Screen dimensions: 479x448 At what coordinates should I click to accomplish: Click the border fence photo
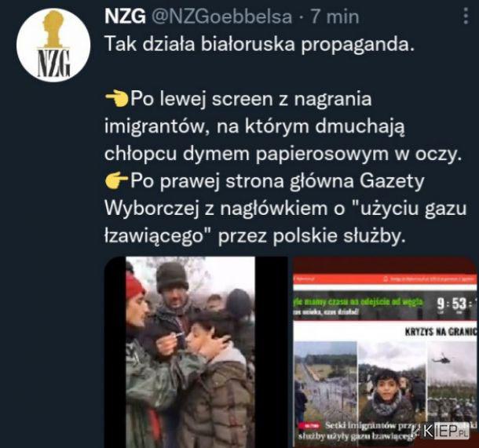(326, 381)
